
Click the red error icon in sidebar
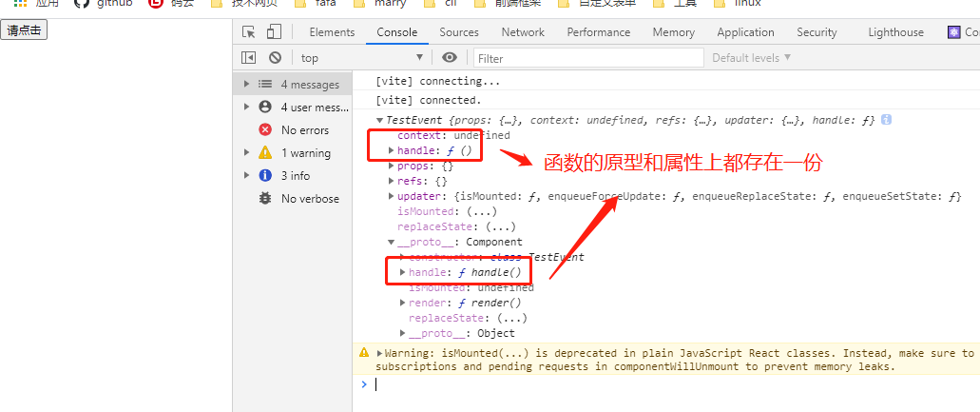(x=265, y=130)
